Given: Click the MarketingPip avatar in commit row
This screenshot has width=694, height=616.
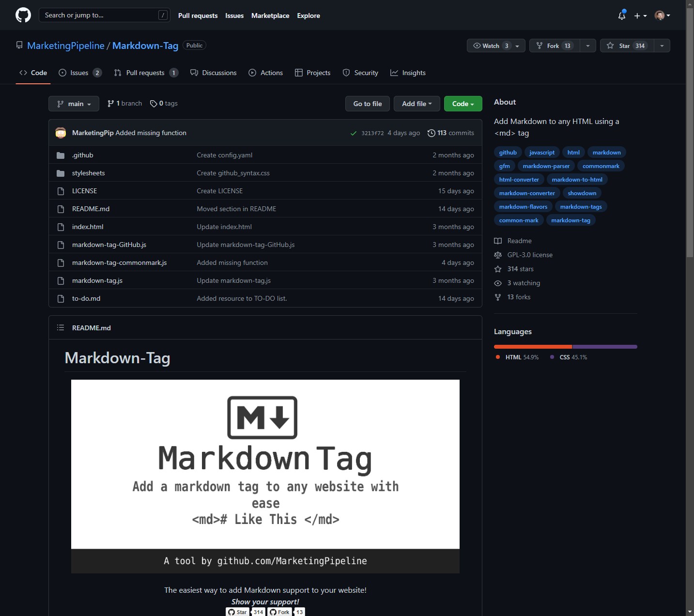Looking at the screenshot, I should (61, 133).
